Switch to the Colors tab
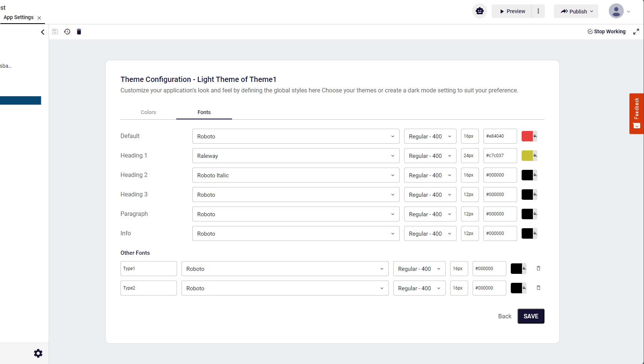Viewport: 644px width, 364px height. coord(148,112)
